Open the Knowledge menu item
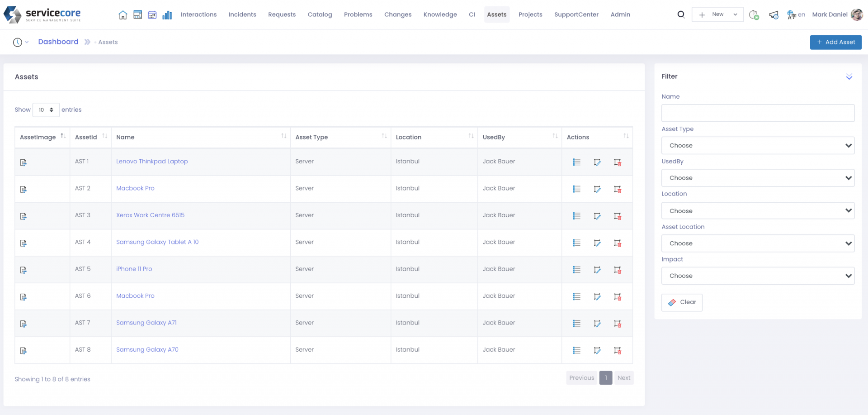This screenshot has height=415, width=868. 440,14
